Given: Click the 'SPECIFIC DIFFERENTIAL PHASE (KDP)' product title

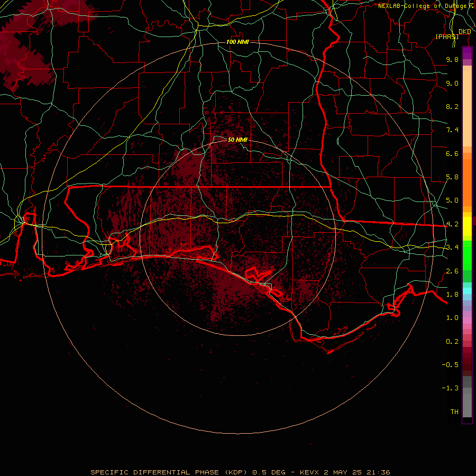Looking at the screenshot, I should coord(170,472).
